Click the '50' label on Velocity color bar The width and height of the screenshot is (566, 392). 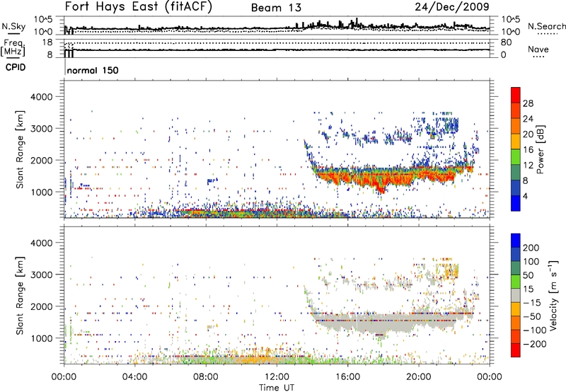529,275
